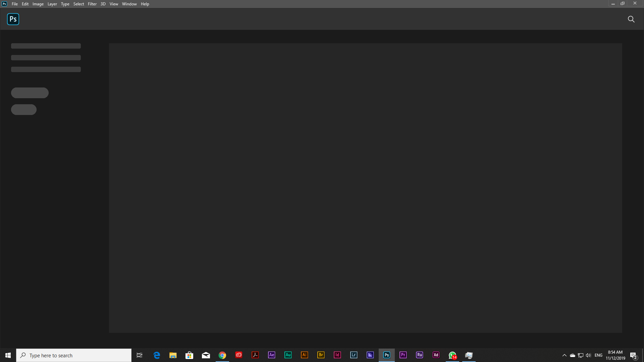The height and width of the screenshot is (362, 644).
Task: Open Adobe Audition from the taskbar
Action: (x=288, y=355)
